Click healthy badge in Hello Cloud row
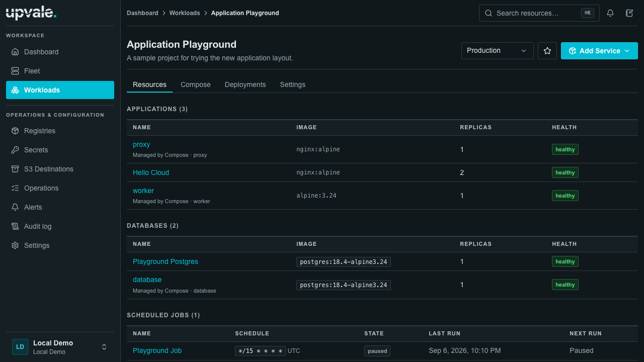644x362 pixels. [x=565, y=172]
